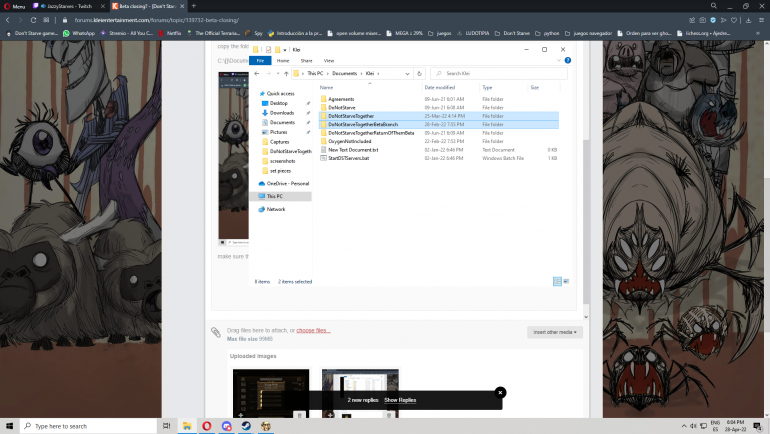Click the choose files link
The image size is (770, 434).
click(x=313, y=330)
